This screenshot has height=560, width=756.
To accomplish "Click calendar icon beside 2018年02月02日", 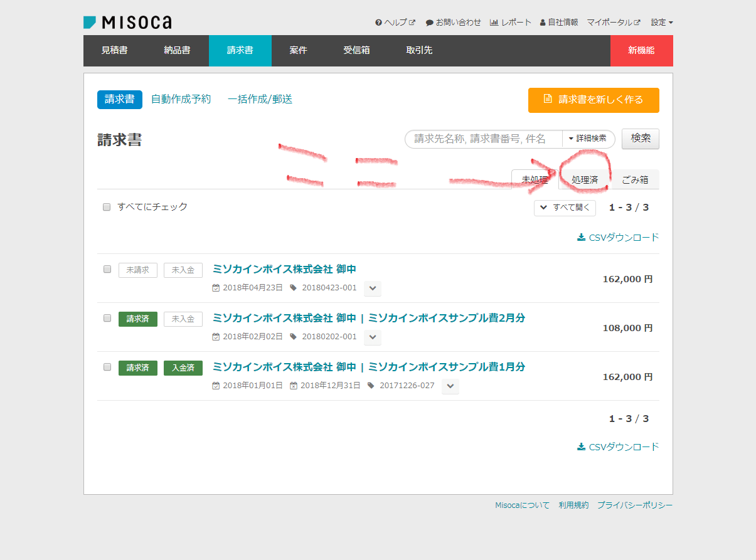I will coord(216,337).
